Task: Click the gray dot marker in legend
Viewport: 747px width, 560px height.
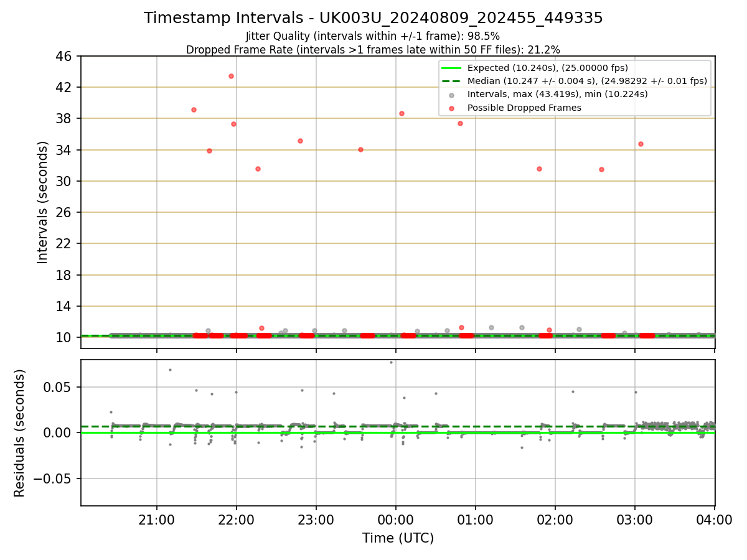Action: [x=451, y=95]
